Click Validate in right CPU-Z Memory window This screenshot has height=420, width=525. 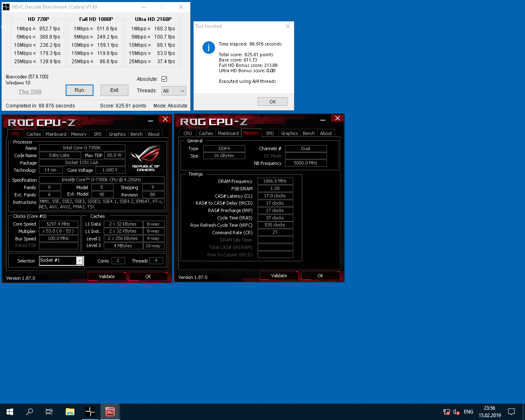click(x=279, y=276)
